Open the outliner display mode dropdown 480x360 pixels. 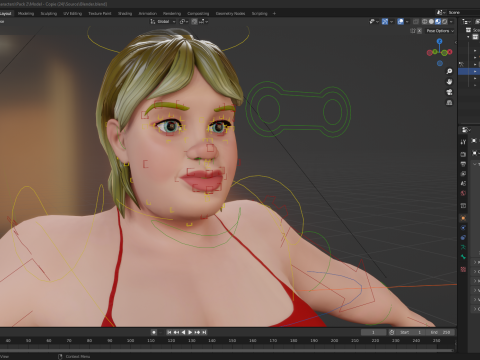[x=466, y=22]
